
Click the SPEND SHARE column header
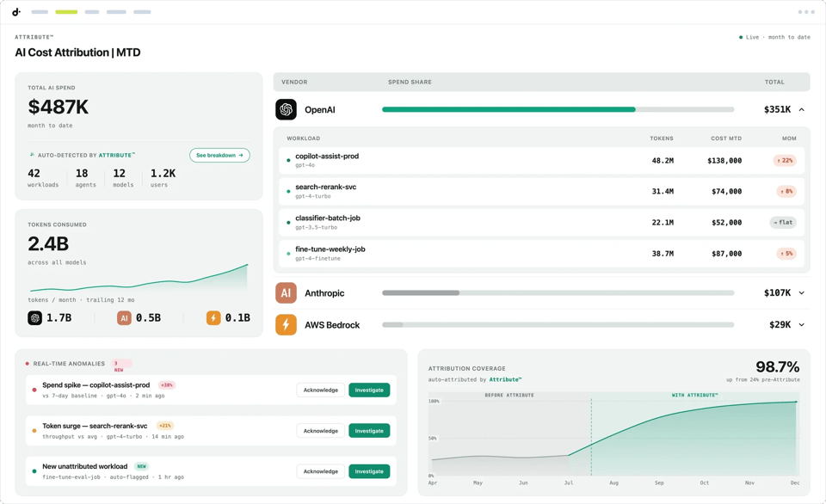(410, 83)
